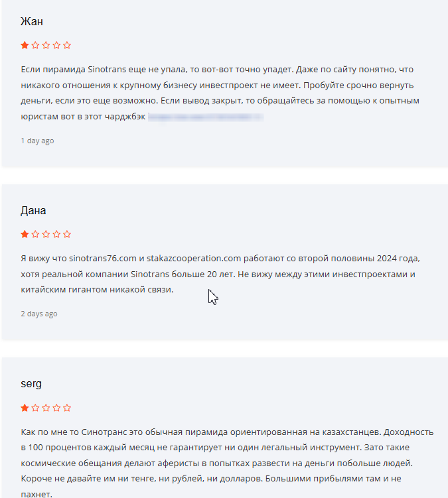
Task: Click the filled first star in serg's rating
Action: [25, 408]
